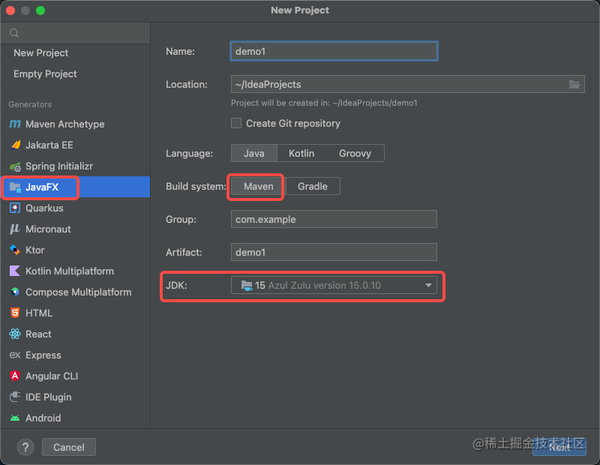The width and height of the screenshot is (600, 465).
Task: Choose the Jakarta EE generator icon
Action: click(x=16, y=145)
